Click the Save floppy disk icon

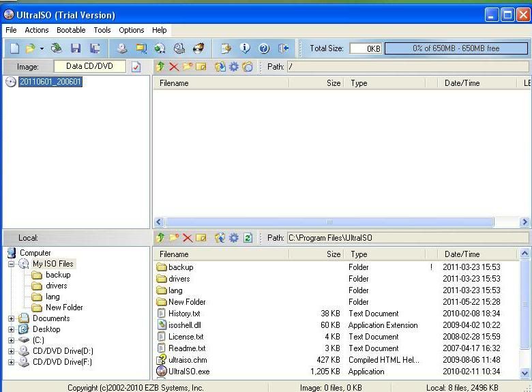click(76, 48)
